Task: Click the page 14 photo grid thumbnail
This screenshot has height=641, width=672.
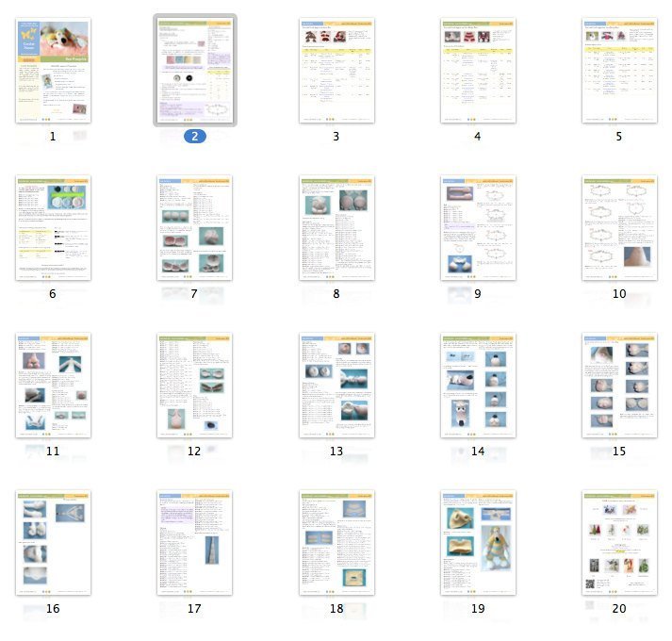Action: tap(478, 386)
